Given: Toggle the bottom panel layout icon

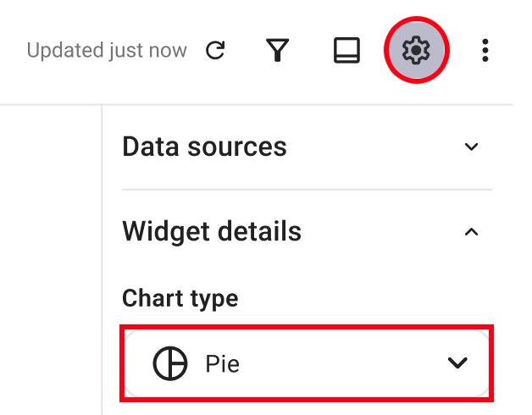Looking at the screenshot, I should pyautogui.click(x=346, y=50).
